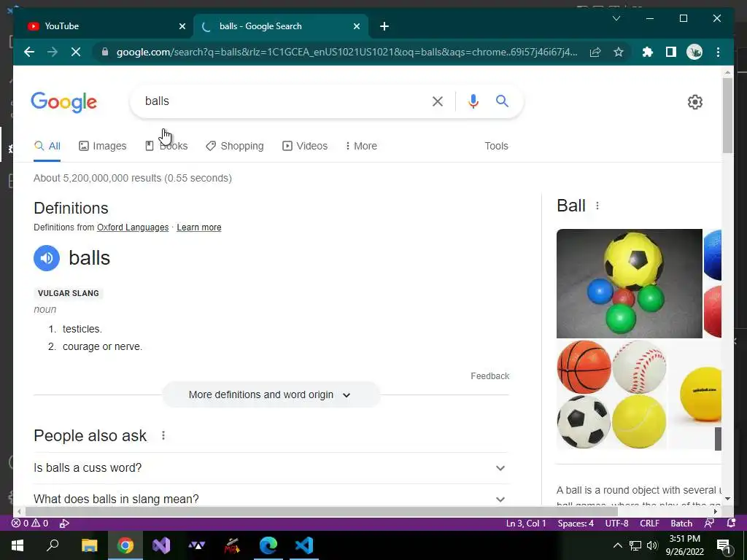The width and height of the screenshot is (747, 560).
Task: Open the Chrome profile avatar
Action: pos(694,52)
